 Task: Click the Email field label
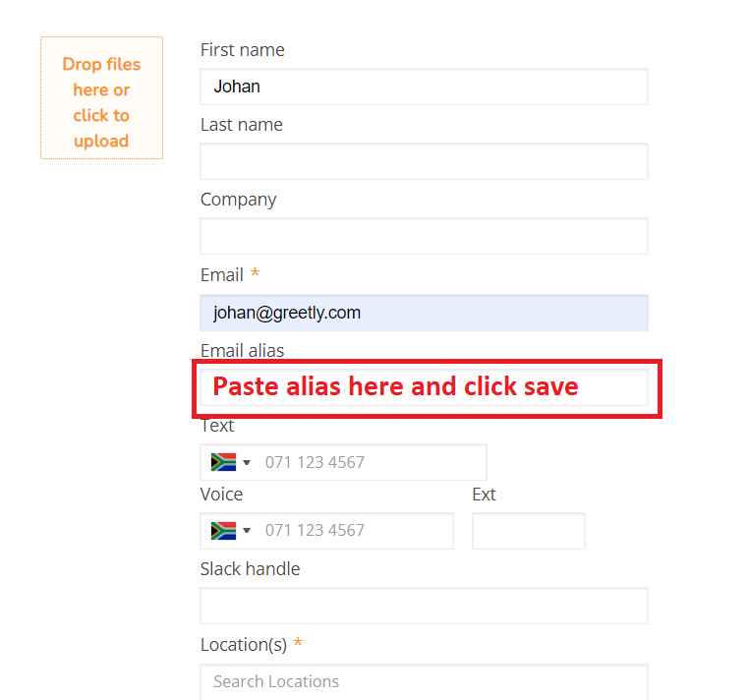click(x=222, y=275)
